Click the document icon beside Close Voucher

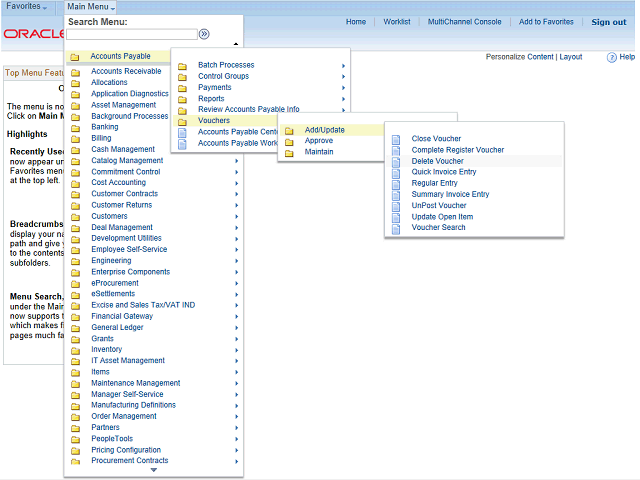pos(396,139)
